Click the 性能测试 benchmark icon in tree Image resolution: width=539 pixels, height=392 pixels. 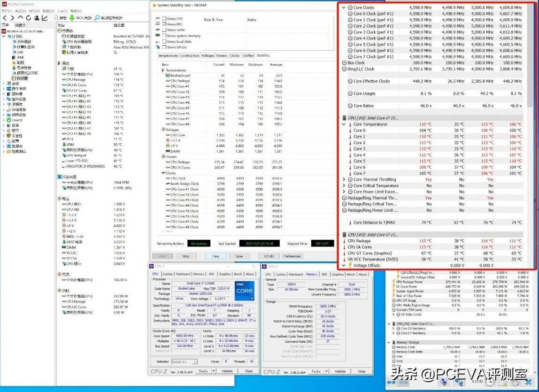[x=9, y=151]
